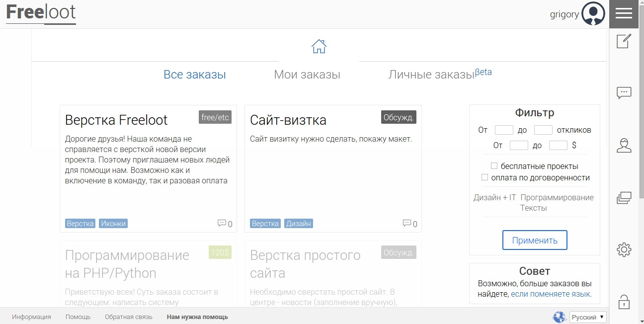Focus the maximum откликов input field
The height and width of the screenshot is (324, 644).
point(543,130)
